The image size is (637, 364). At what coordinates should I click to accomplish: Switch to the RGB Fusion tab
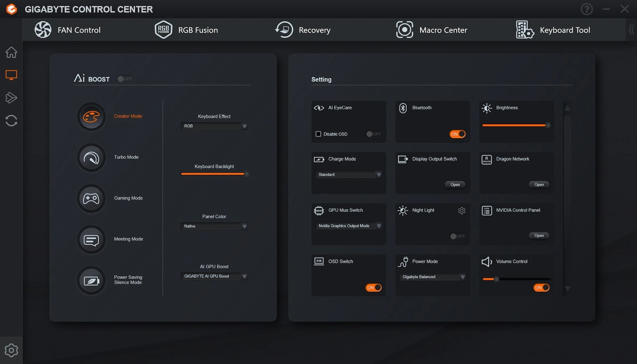186,30
